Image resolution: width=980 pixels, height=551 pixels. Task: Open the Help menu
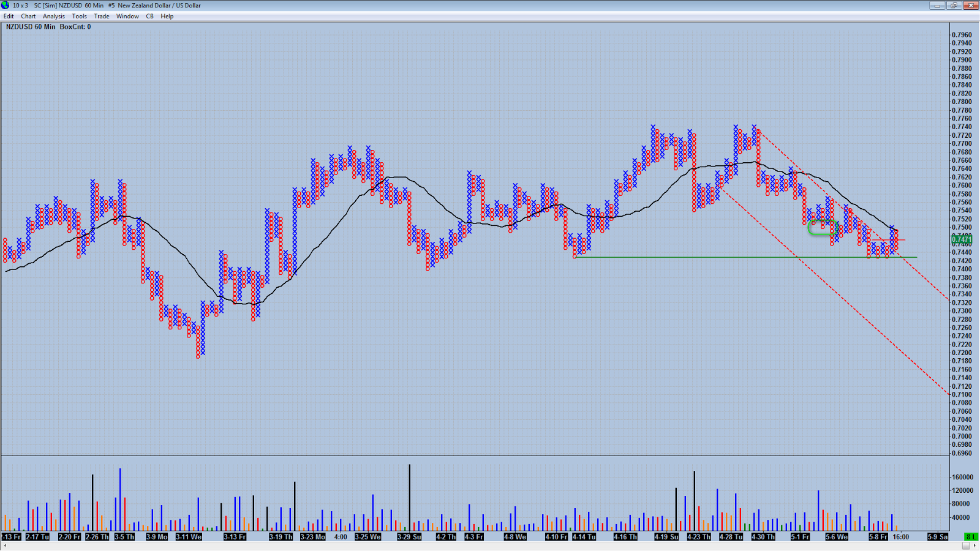pyautogui.click(x=167, y=17)
